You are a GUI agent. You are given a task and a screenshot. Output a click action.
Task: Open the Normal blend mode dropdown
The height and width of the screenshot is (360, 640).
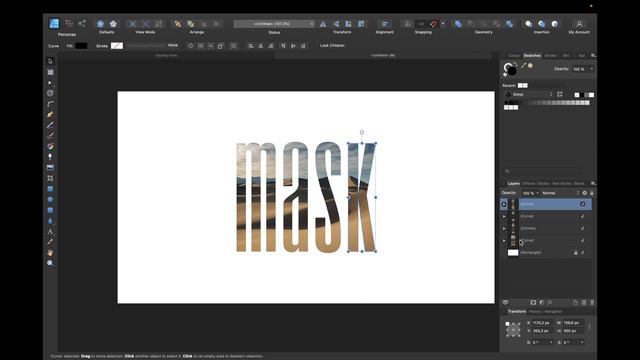(x=560, y=193)
